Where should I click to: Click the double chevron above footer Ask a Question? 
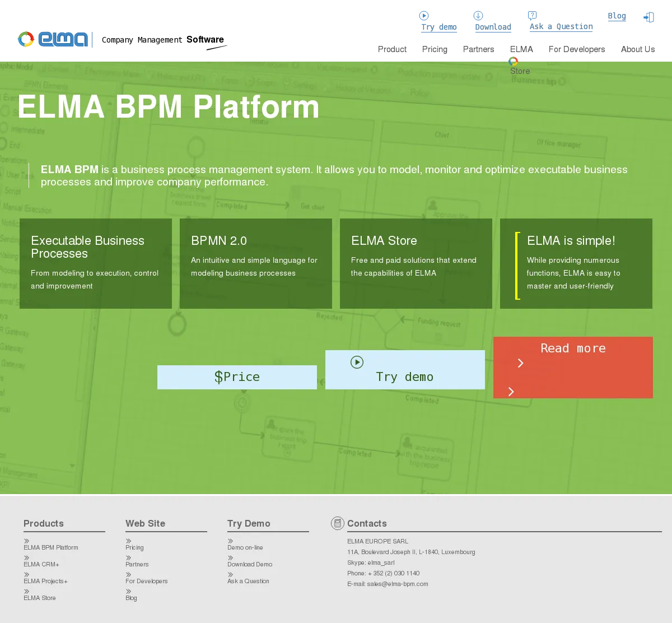point(230,575)
